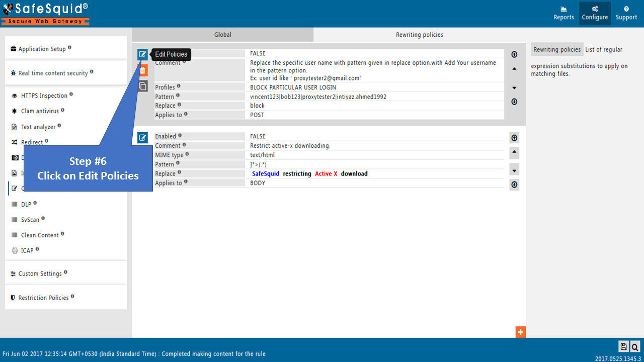Viewport: 644px width, 362px height.
Task: Click the Application Setup briefcase icon
Action: tap(13, 49)
